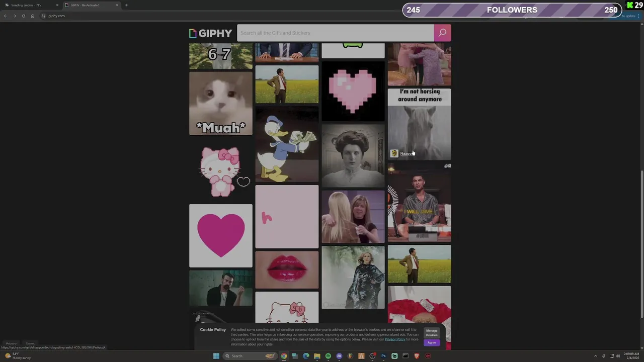Open the gesturing bearded man GIF
644x362 pixels.
(221, 288)
